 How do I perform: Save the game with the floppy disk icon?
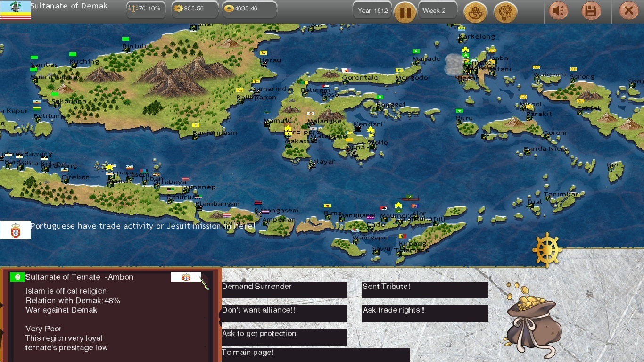point(591,11)
